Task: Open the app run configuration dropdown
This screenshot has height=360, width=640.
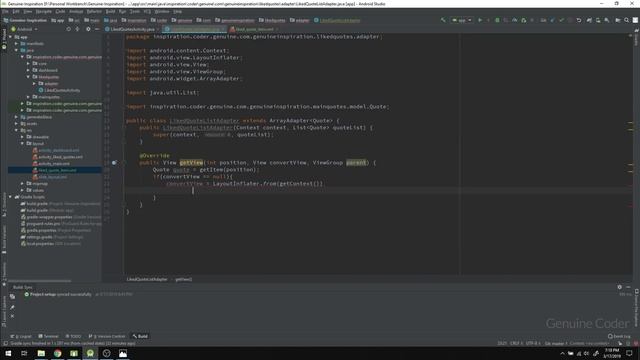Action: click(462, 20)
